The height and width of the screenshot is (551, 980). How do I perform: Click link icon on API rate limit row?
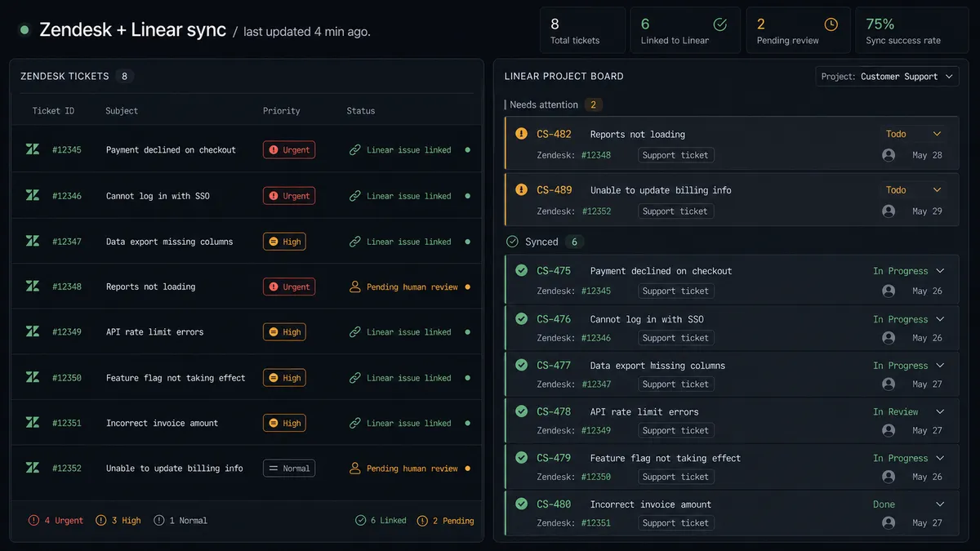click(x=354, y=332)
